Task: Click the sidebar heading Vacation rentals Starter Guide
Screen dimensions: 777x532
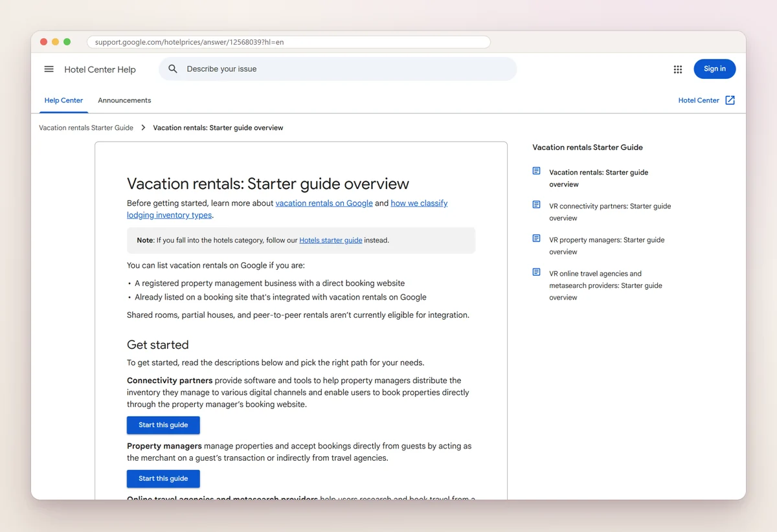Action: click(x=587, y=148)
